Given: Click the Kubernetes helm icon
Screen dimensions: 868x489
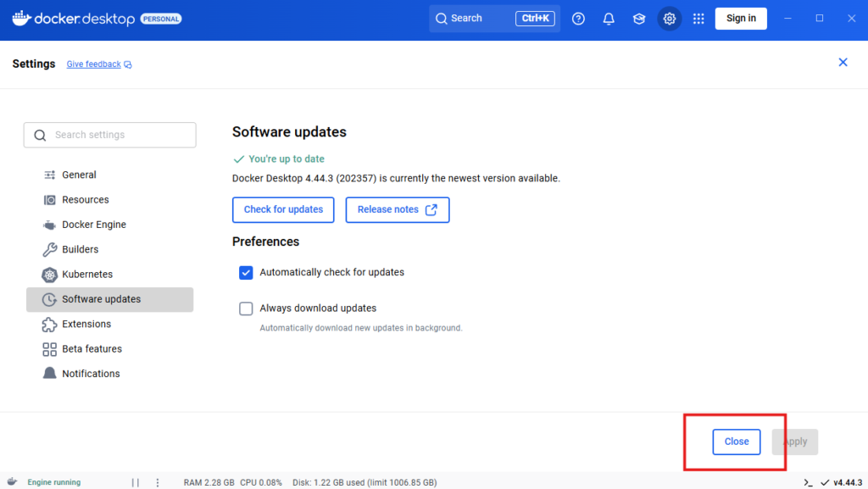Looking at the screenshot, I should [x=49, y=275].
